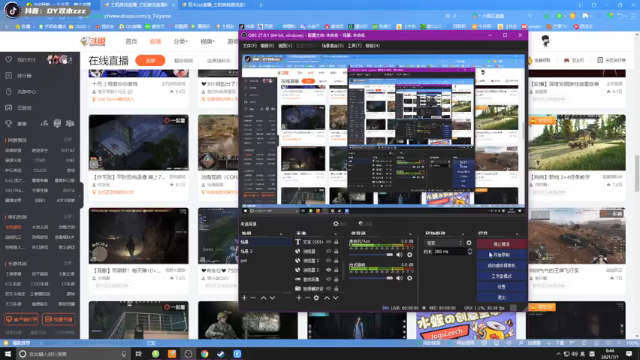Image resolution: width=640 pixels, height=360 pixels.
Task: Adjust the desktop audio volume slider
Action: 371,278
